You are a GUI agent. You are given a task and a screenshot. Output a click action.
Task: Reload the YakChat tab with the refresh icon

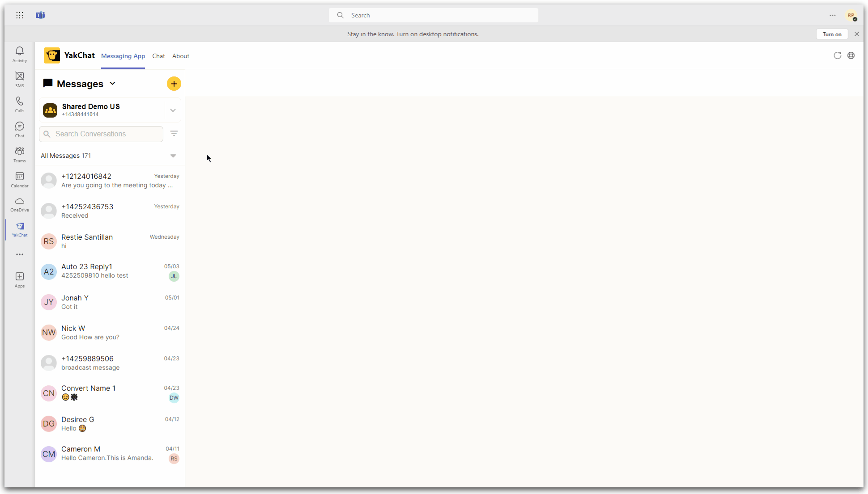(838, 55)
